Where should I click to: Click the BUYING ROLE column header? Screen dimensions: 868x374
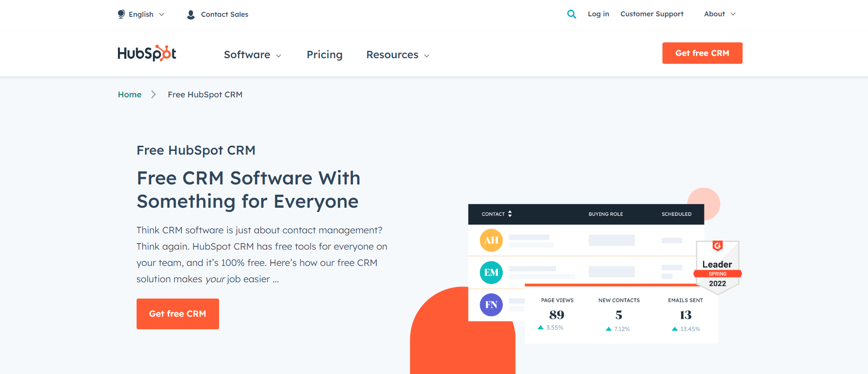point(606,214)
